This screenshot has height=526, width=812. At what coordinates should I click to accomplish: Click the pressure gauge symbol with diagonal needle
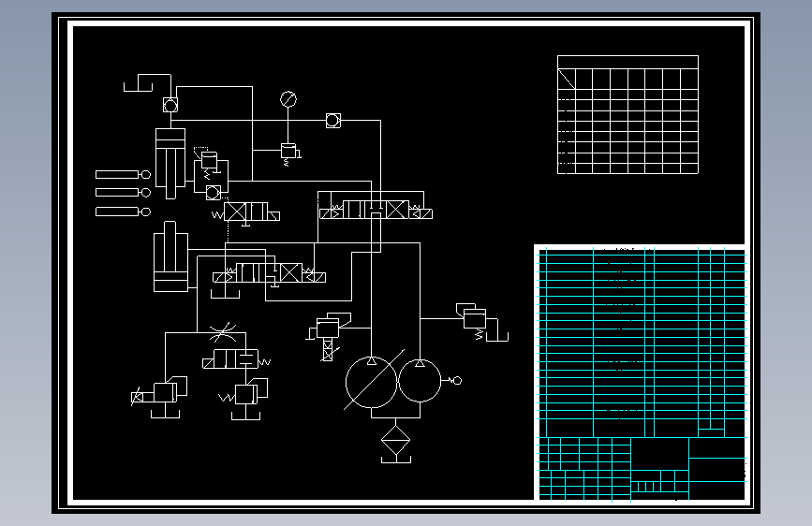click(288, 99)
